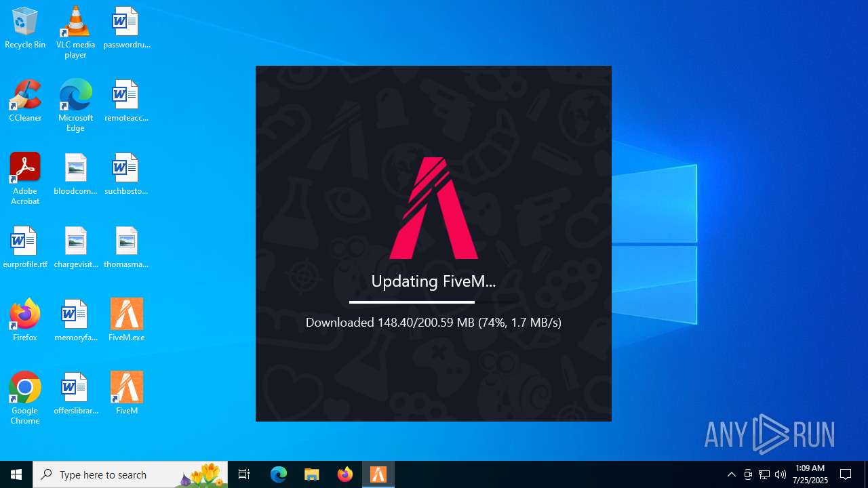Select the FiveM desktop shortcut
Image resolution: width=868 pixels, height=488 pixels.
point(127,393)
